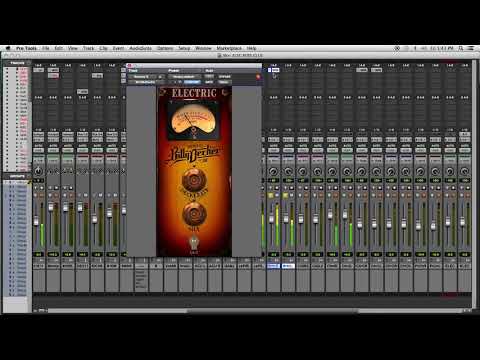Open the Setup menu
480x360 pixels.
click(184, 48)
